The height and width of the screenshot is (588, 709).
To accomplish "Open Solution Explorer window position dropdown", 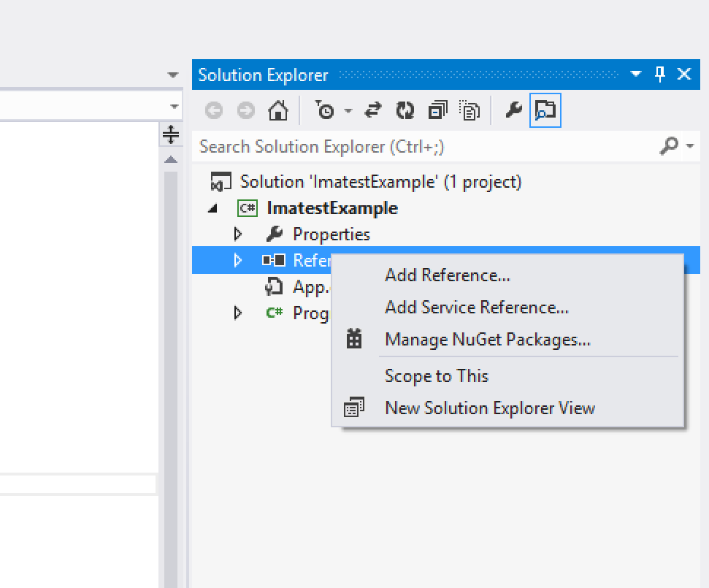I will point(636,74).
